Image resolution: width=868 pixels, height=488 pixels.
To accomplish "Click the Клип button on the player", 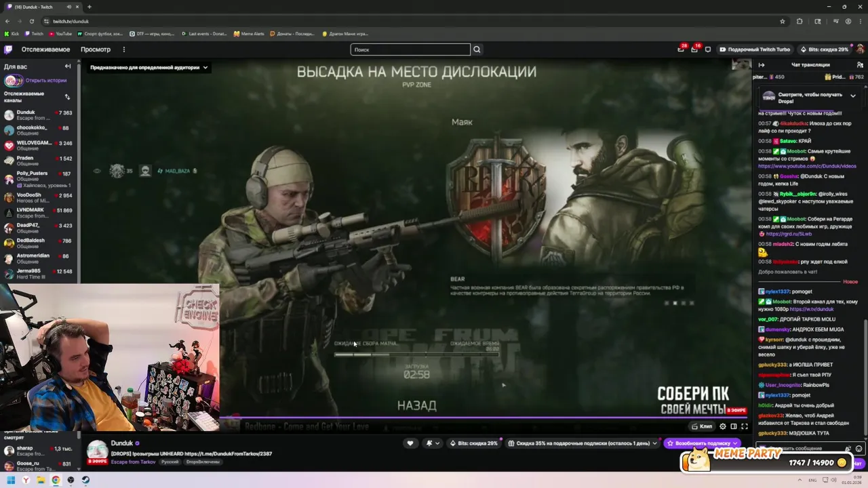I will pyautogui.click(x=702, y=426).
